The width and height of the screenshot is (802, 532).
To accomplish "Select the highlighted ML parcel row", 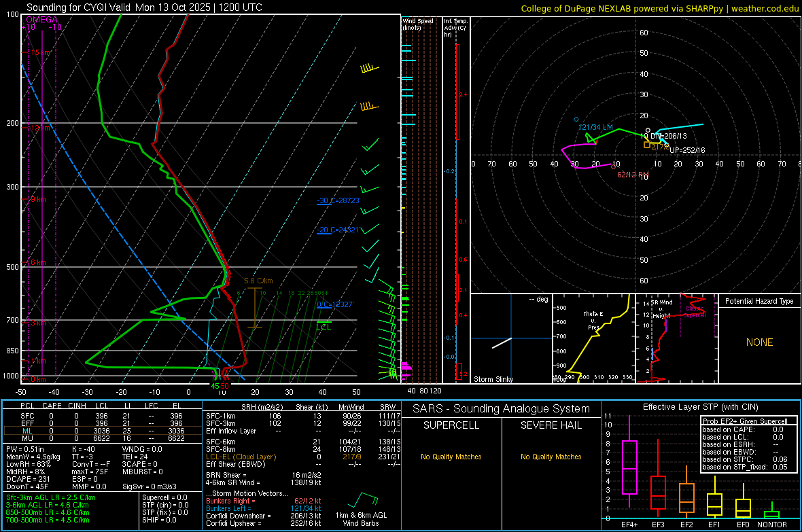I will (x=102, y=431).
